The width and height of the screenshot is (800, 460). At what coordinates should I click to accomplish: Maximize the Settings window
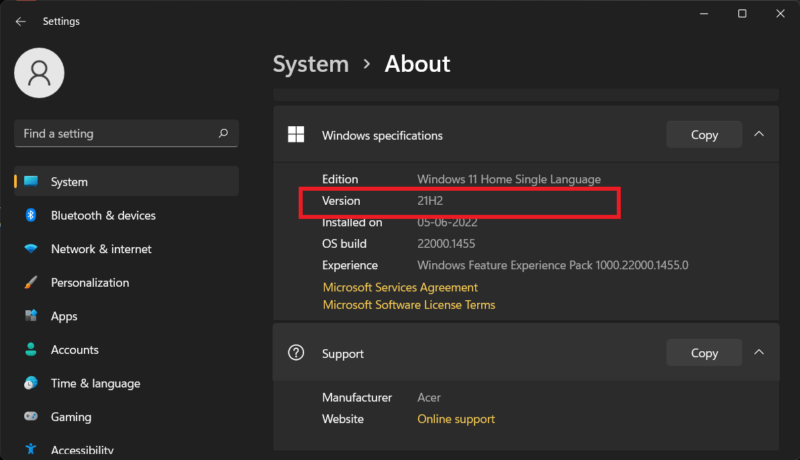(x=742, y=14)
